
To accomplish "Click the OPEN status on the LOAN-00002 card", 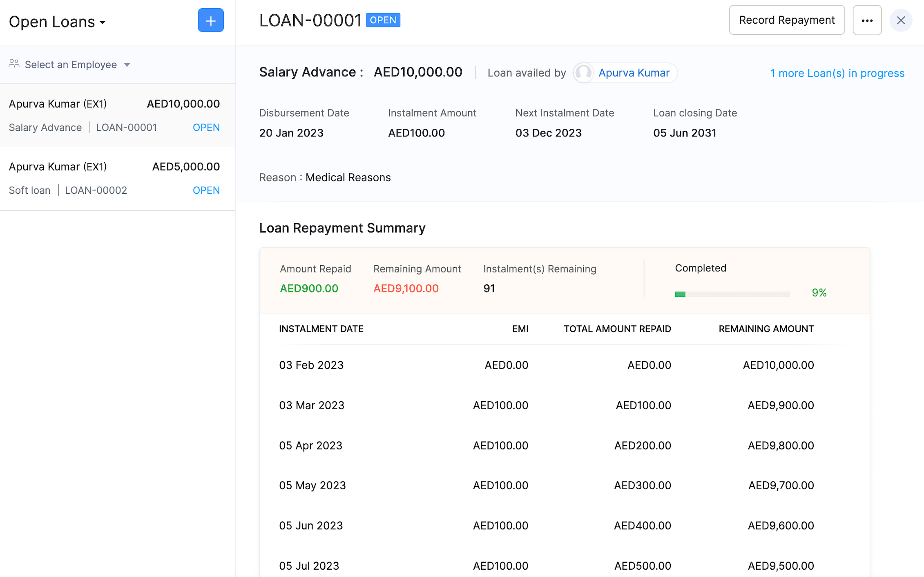I will click(x=206, y=190).
